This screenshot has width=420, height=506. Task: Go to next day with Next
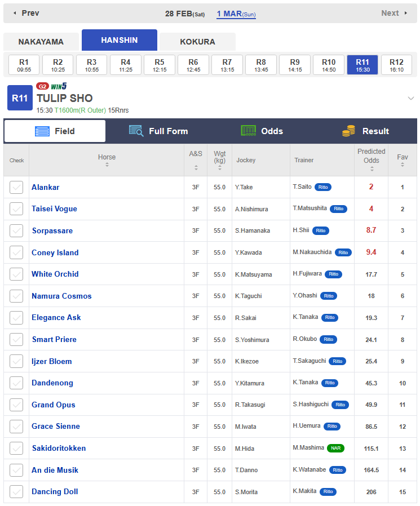(394, 13)
